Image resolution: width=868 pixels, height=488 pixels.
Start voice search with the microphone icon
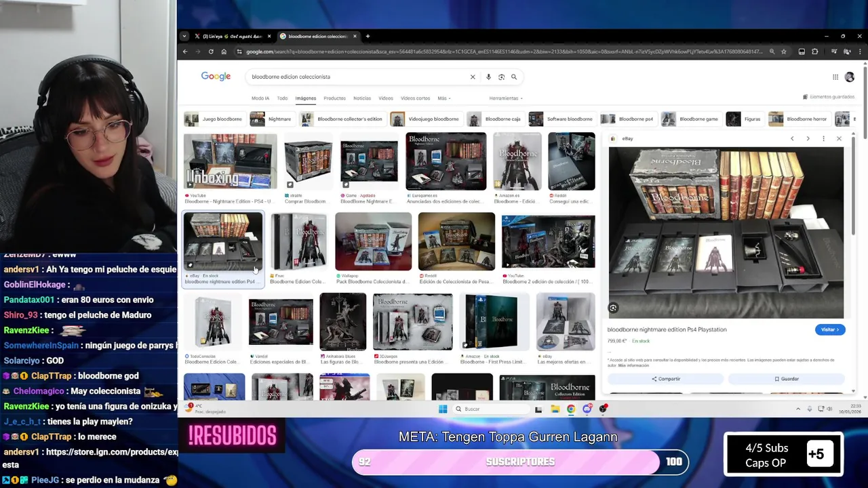point(488,77)
